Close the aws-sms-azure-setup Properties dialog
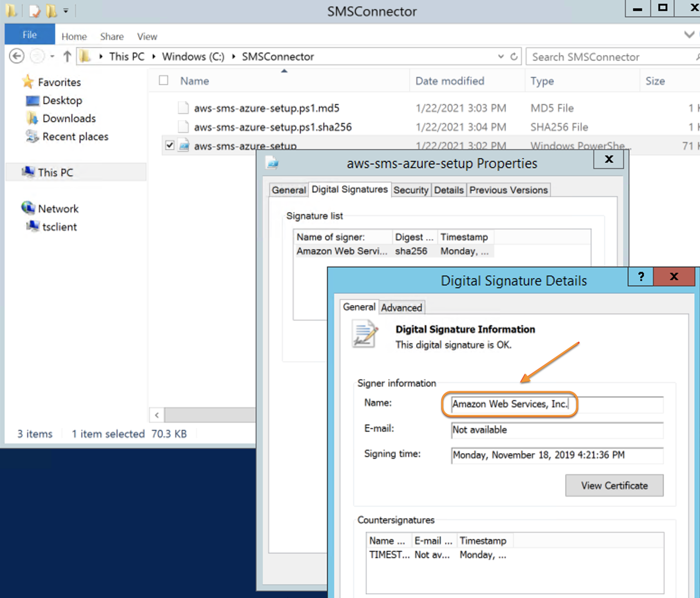The height and width of the screenshot is (598, 700). pos(609,159)
